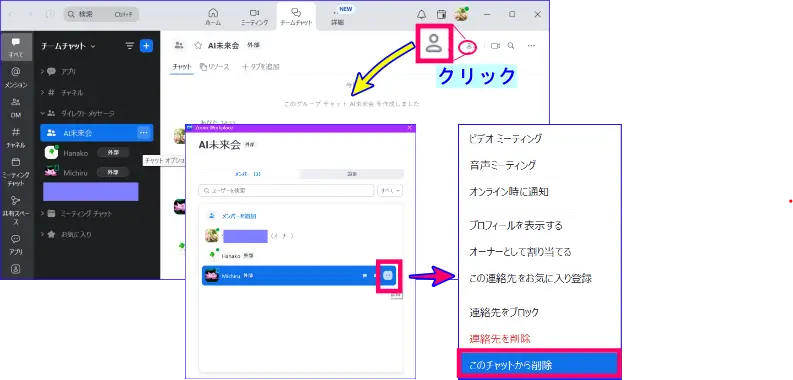The image size is (793, 380).
Task: Click chat bubble icon on Michiru row
Action: [365, 276]
